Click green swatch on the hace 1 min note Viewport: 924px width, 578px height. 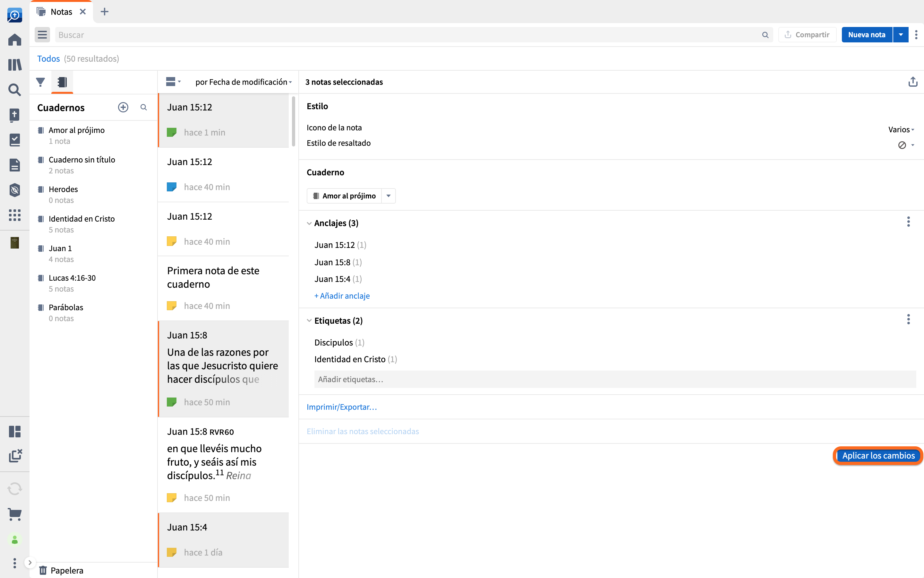171,132
